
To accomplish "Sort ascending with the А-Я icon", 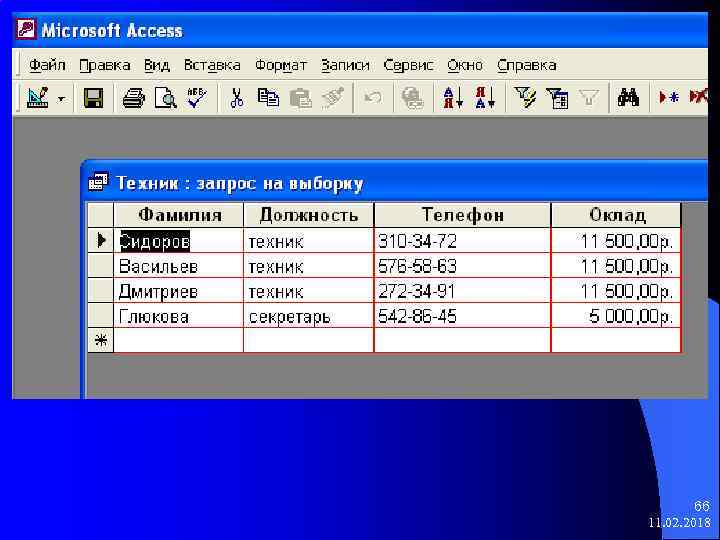I will (x=453, y=98).
